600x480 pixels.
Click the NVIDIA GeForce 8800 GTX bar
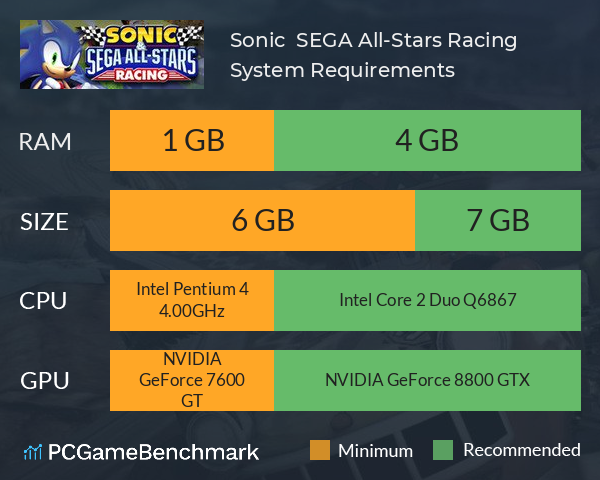pos(427,380)
